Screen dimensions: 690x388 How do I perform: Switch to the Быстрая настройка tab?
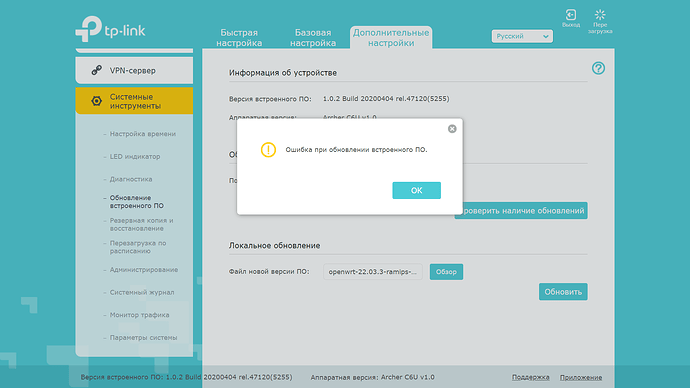[x=239, y=38]
